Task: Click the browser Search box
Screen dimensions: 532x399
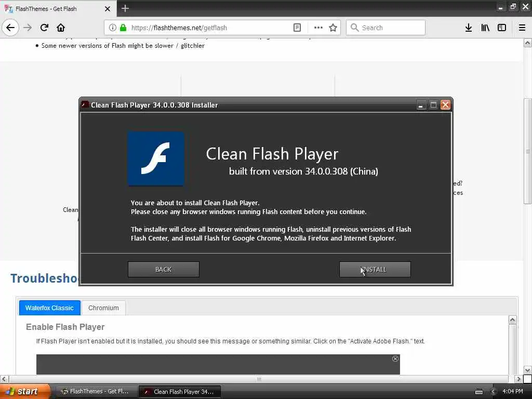Action: click(386, 28)
